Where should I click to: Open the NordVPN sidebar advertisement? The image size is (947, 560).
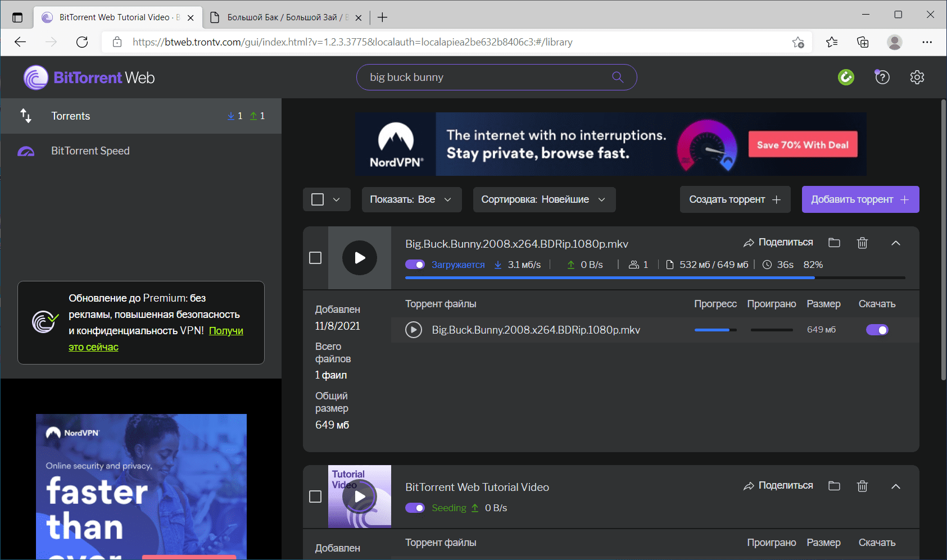[141, 486]
